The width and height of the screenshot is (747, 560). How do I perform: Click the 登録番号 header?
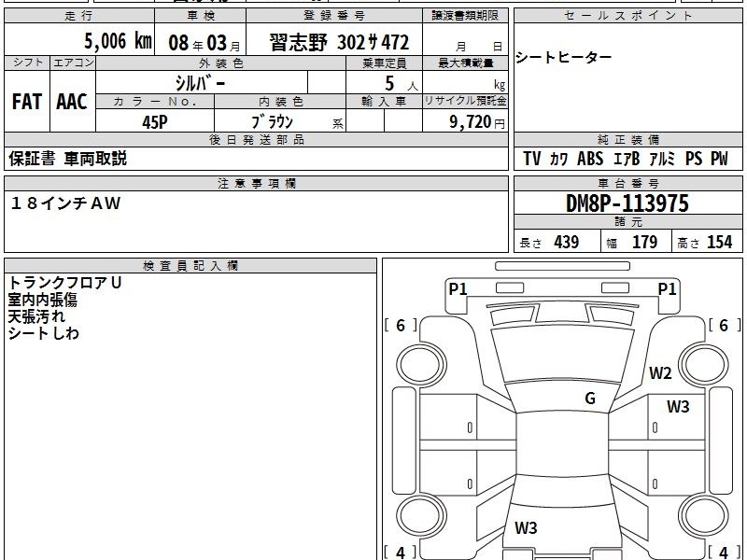[x=334, y=16]
